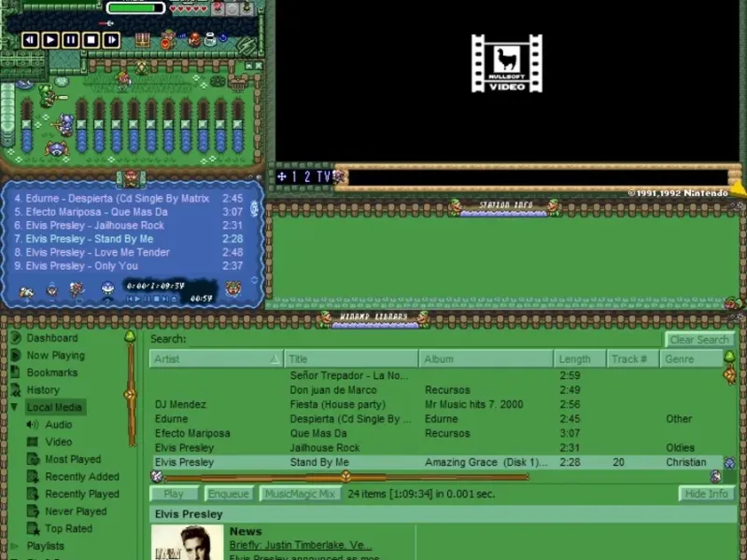Expand the Playlists tree node
747x560 pixels.
tap(14, 546)
